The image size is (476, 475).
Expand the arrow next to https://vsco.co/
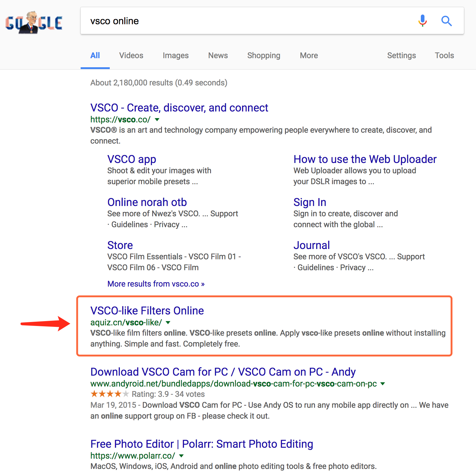point(157,120)
